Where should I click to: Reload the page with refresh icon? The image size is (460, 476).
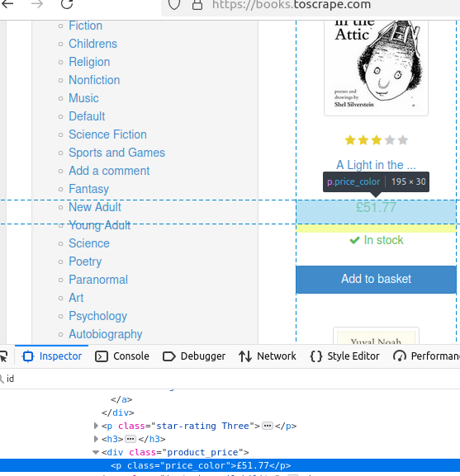67,3
